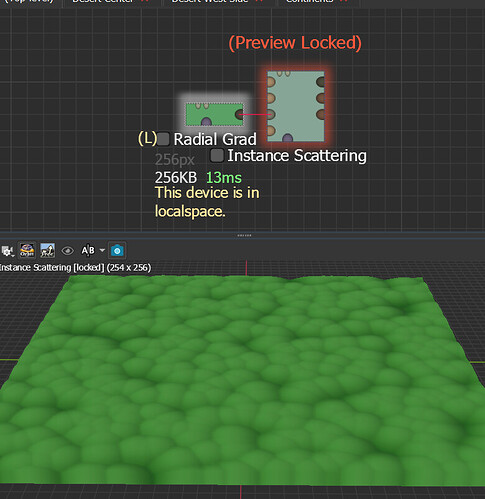Click Instance Scattering's top-right dark output port
Image resolution: width=485 pixels, height=499 pixels.
[x=320, y=82]
